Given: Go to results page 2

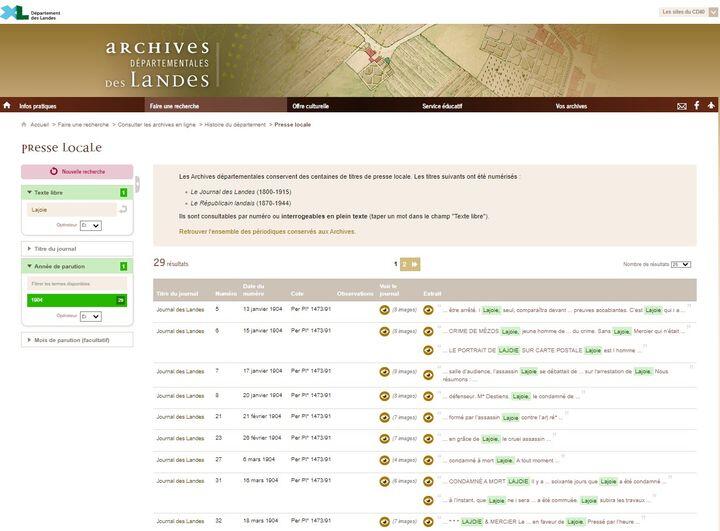Looking at the screenshot, I should 404,264.
